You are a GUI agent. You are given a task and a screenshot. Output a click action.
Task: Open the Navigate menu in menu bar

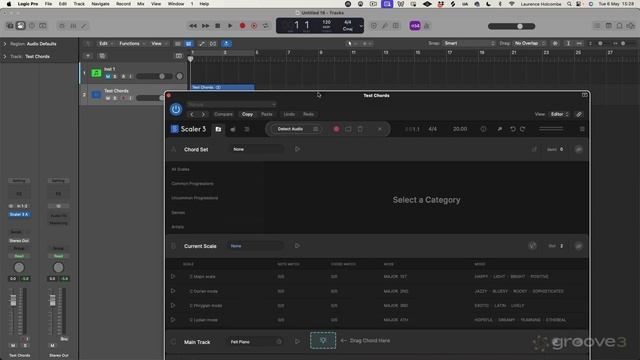point(100,4)
